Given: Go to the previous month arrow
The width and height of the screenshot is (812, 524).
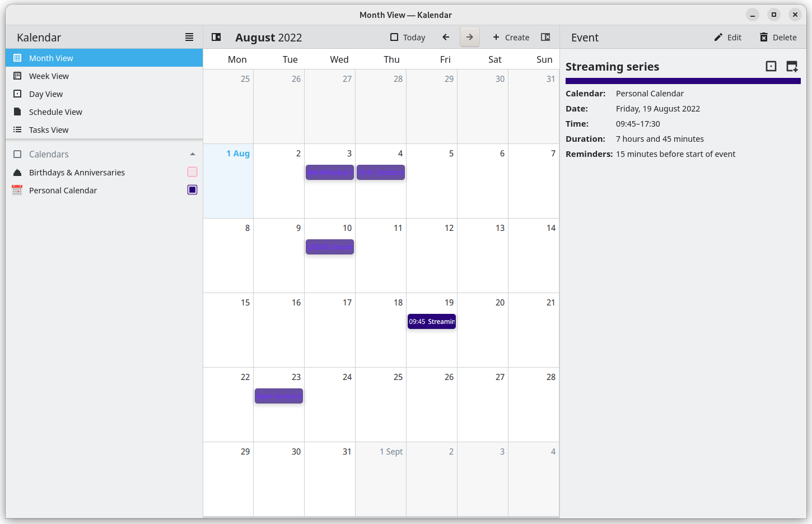Looking at the screenshot, I should click(446, 37).
